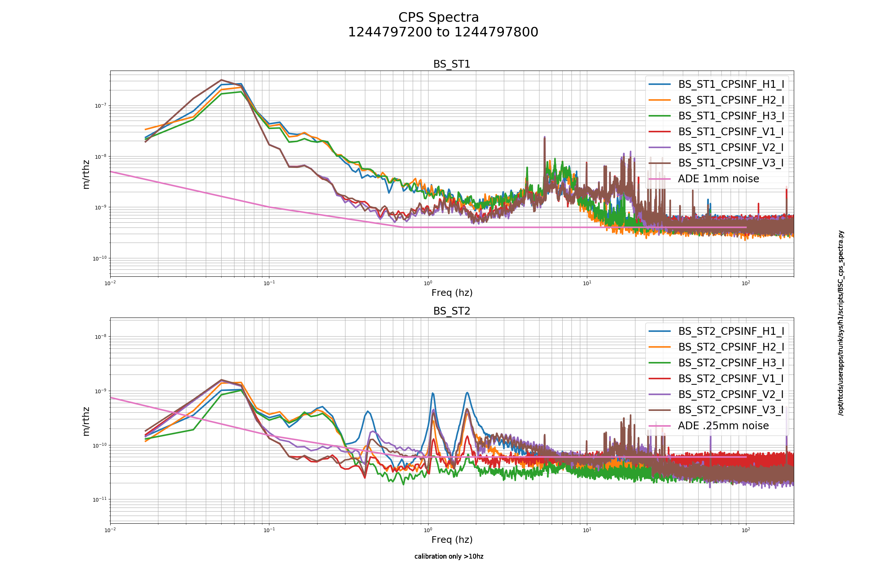Click the 10⁰ x-axis tick label under BS_ST2
Image resolution: width=882 pixels, height=588 pixels.
(428, 530)
